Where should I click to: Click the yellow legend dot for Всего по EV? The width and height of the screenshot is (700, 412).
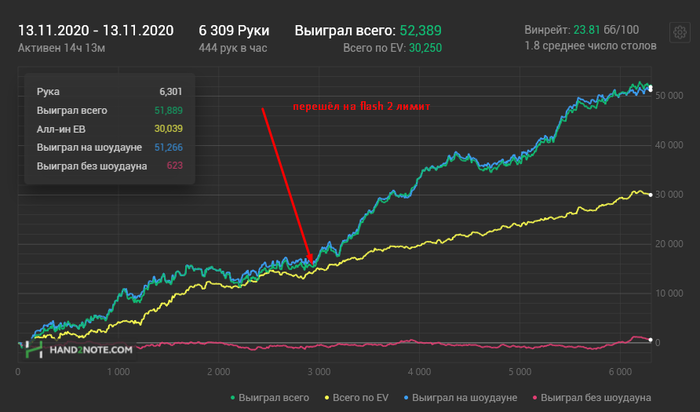[x=327, y=397]
